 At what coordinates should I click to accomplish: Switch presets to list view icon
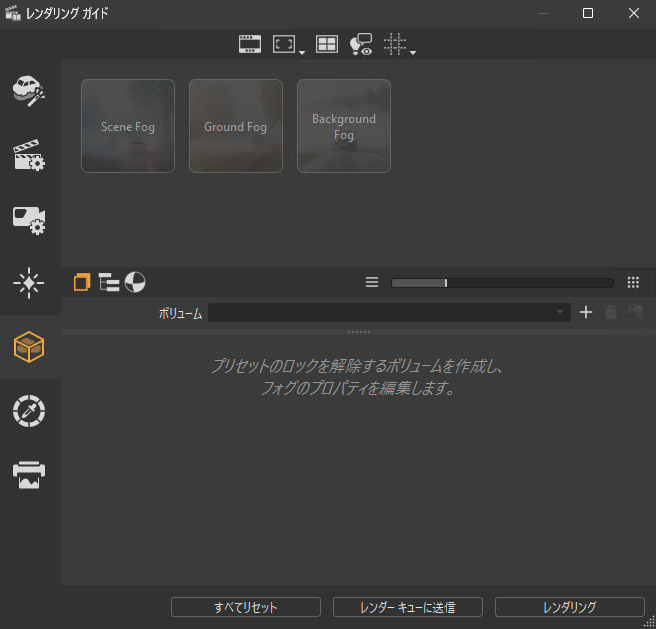pyautogui.click(x=372, y=282)
